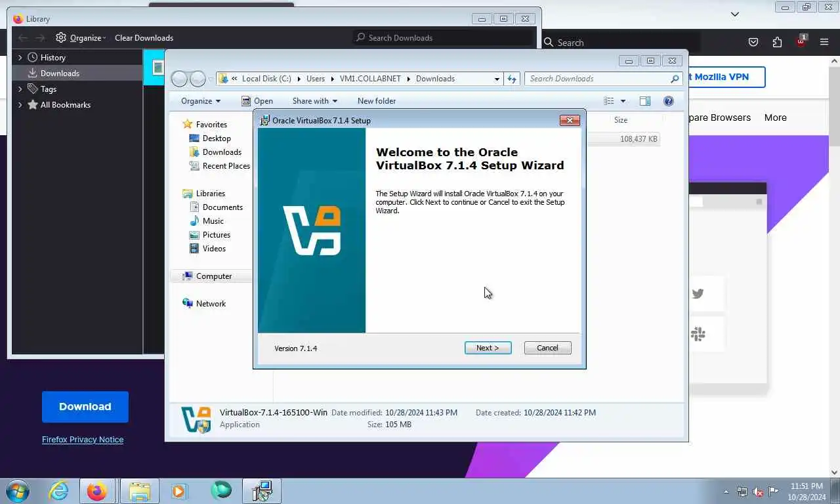Show hidden tray icons arrow
The height and width of the screenshot is (504, 840).
(x=726, y=492)
